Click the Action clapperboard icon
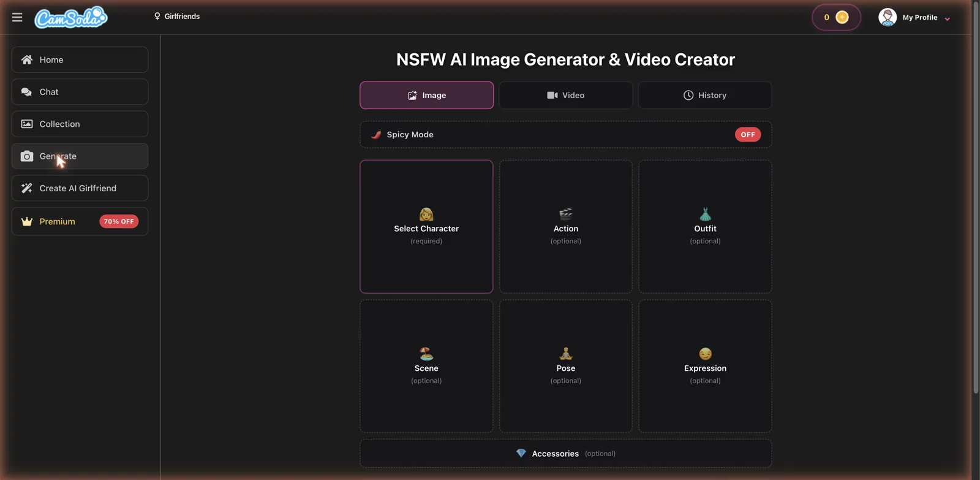This screenshot has width=980, height=480. click(565, 214)
